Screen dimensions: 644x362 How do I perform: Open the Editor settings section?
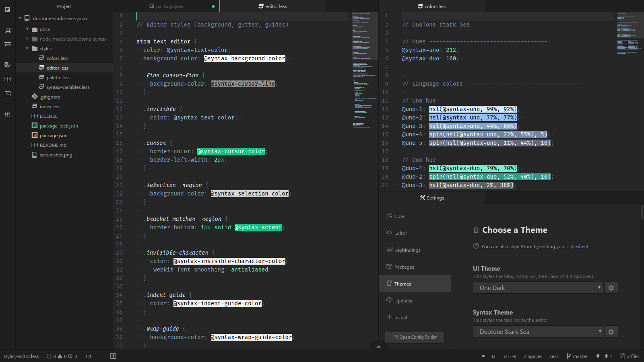click(x=415, y=233)
